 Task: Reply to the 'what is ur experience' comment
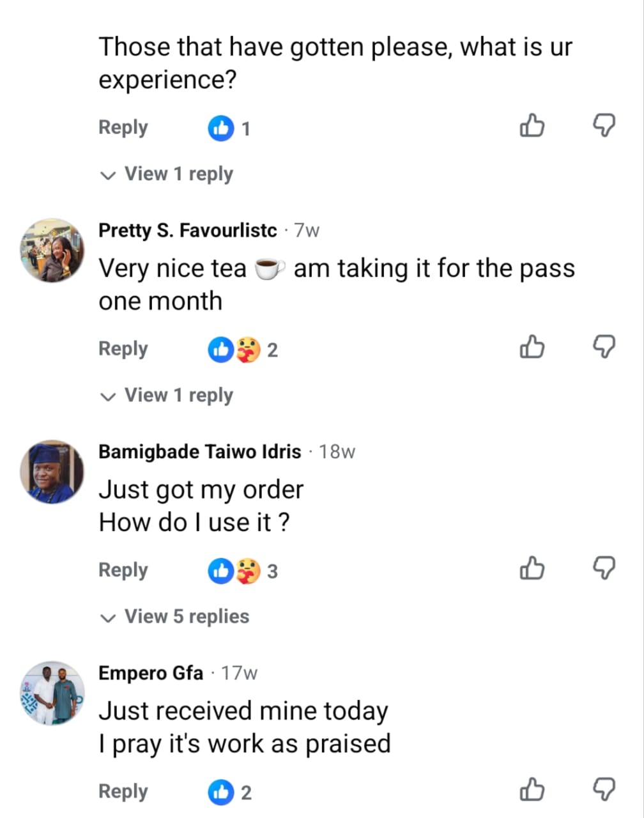click(x=123, y=127)
